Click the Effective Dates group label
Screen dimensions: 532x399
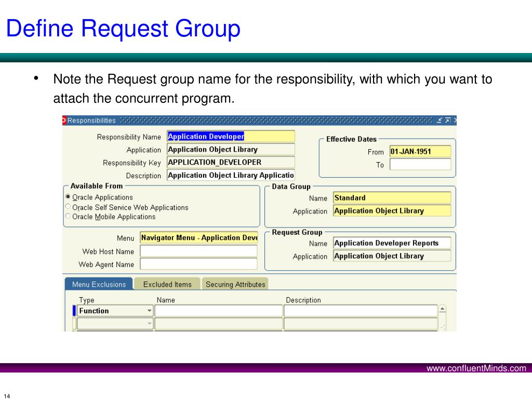click(352, 139)
